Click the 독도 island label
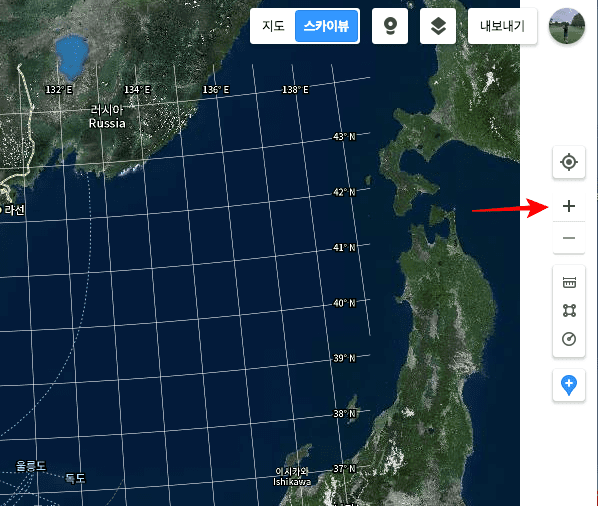The height and width of the screenshot is (506, 598). [x=76, y=478]
